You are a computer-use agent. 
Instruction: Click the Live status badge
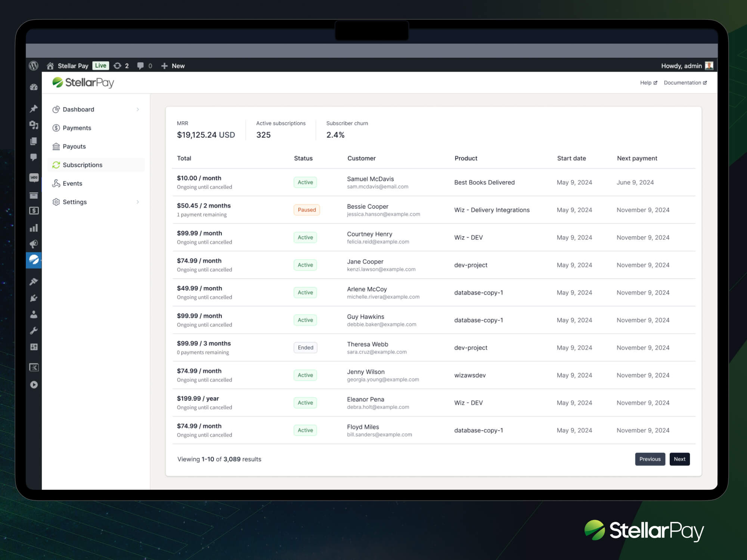point(100,66)
